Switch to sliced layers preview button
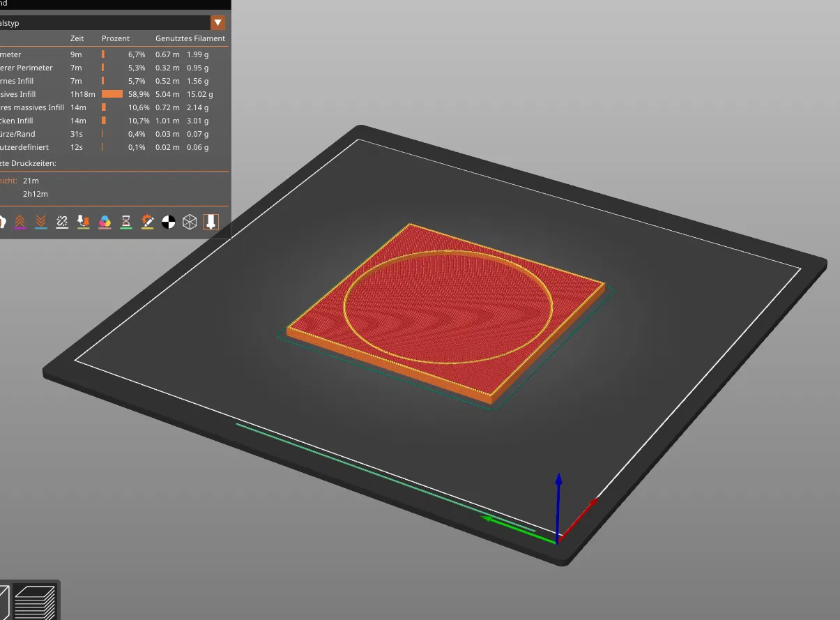 coord(34,601)
